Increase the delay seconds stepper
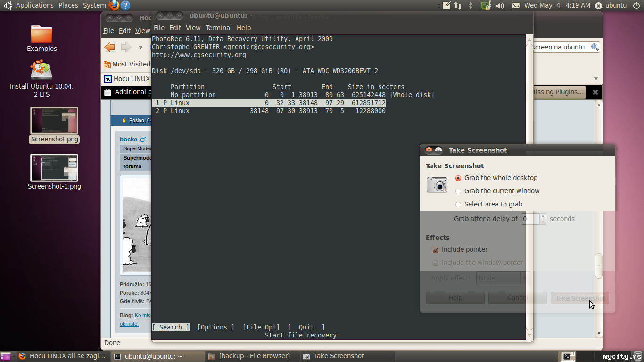 [x=543, y=216]
